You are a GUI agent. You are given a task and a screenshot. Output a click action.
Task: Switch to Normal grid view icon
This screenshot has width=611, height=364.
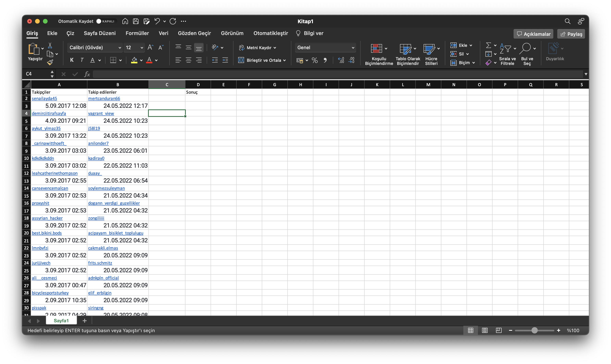(471, 330)
